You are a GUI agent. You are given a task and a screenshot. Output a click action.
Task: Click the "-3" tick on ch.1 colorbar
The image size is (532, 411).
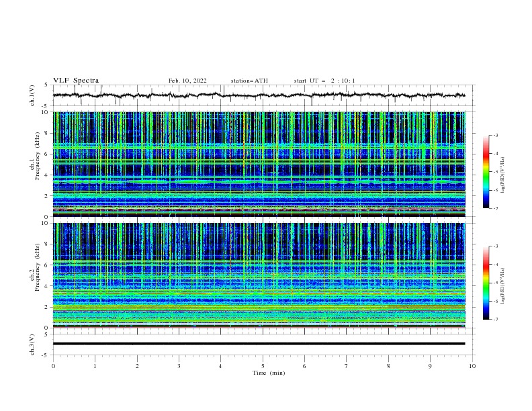point(495,135)
